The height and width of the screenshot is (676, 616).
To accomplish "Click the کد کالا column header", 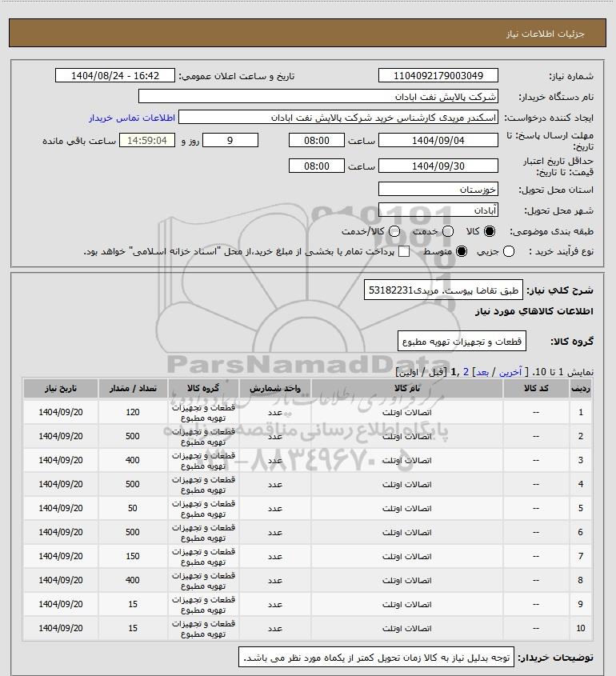I will click(x=536, y=389).
